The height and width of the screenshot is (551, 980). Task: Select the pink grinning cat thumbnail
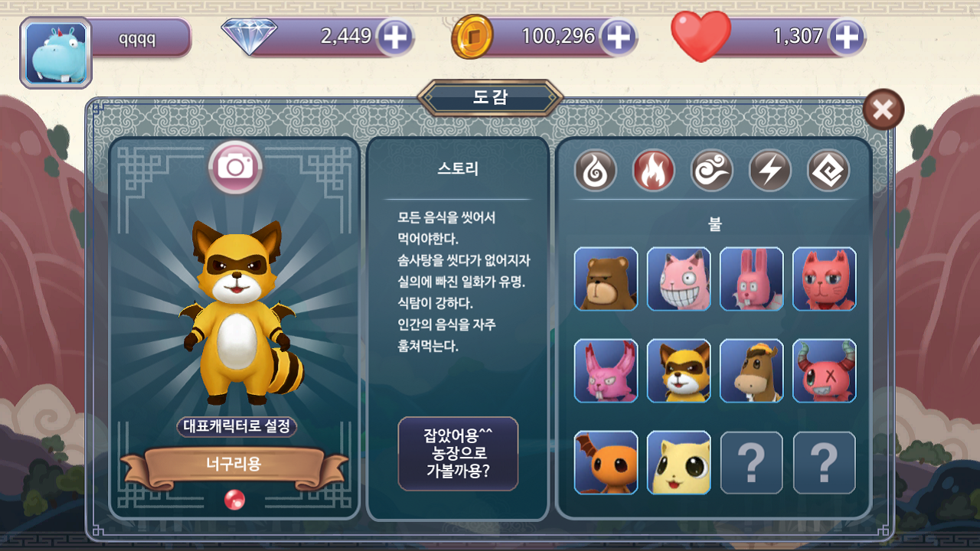[678, 279]
